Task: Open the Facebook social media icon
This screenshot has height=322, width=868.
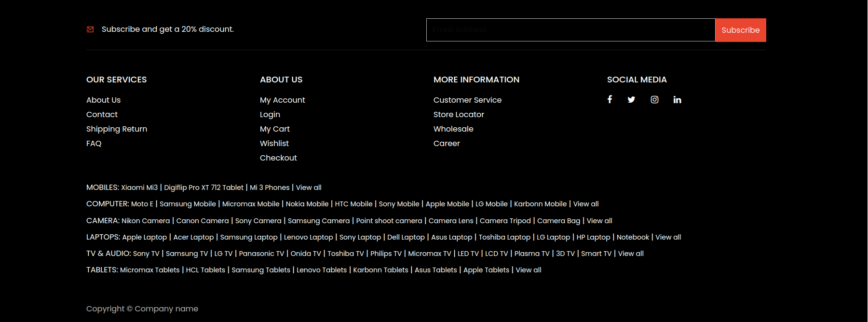Action: click(x=610, y=99)
